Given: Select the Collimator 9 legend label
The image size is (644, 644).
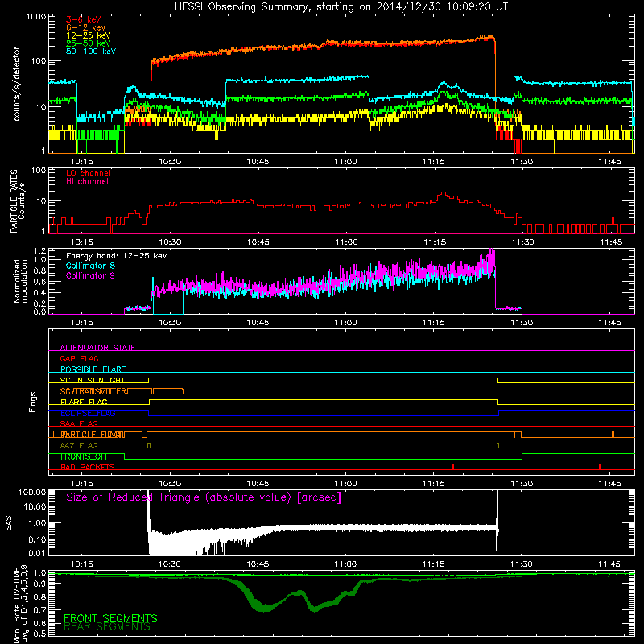Looking at the screenshot, I should pos(90,275).
